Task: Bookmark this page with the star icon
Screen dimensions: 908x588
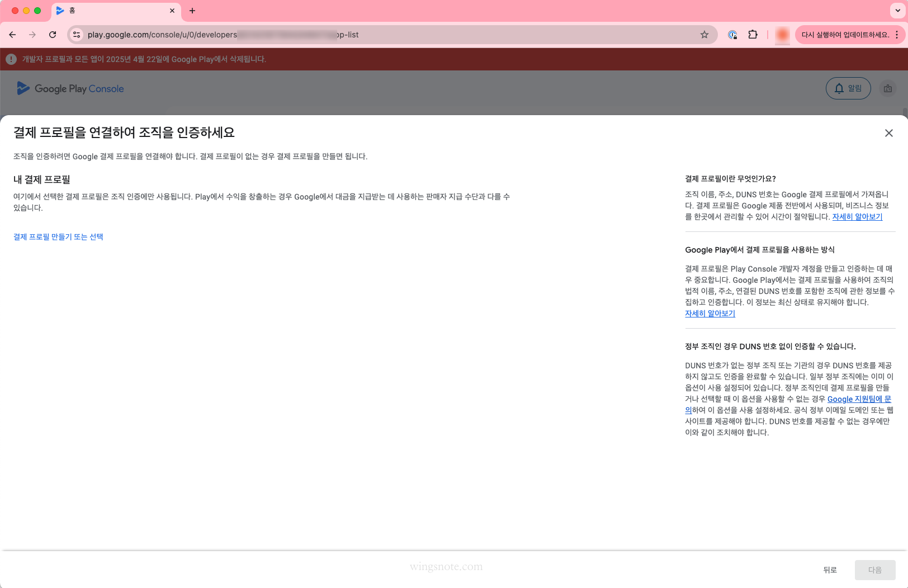Action: pos(704,35)
